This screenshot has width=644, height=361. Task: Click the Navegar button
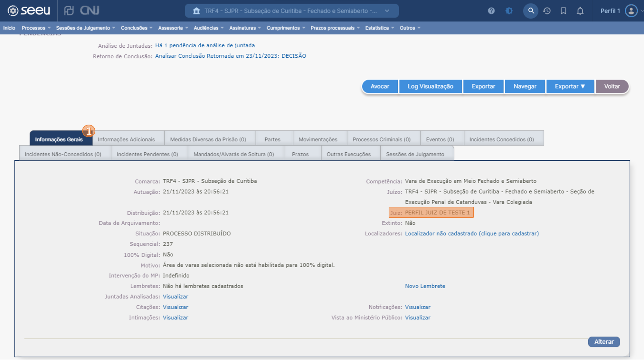(x=525, y=86)
